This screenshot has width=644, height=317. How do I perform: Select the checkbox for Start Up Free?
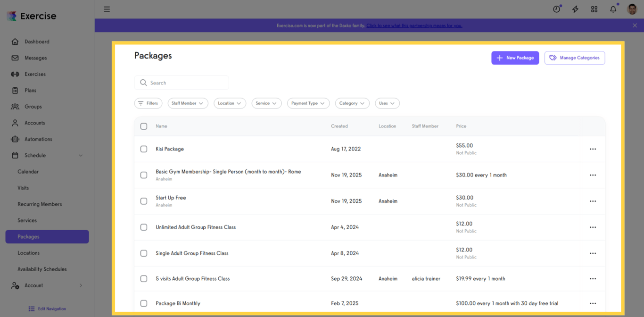coord(144,200)
